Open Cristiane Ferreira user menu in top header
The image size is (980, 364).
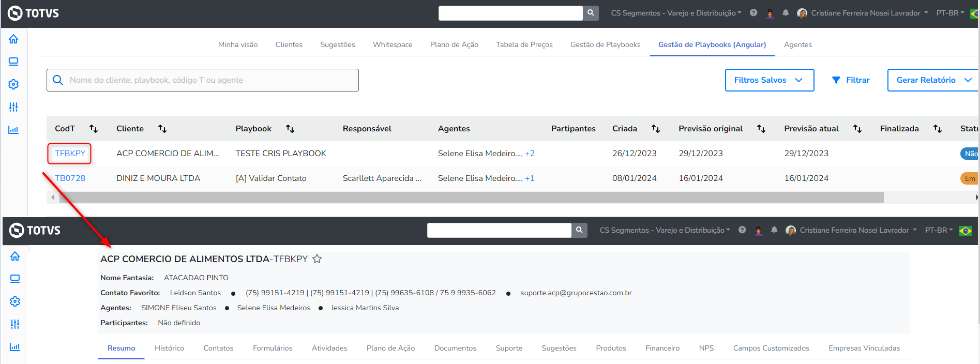[869, 13]
